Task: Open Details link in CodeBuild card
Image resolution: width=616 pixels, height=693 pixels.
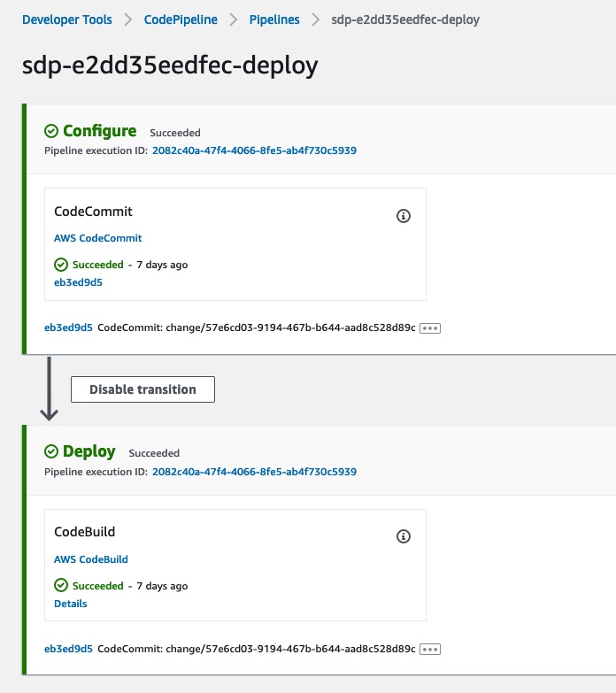Action: click(x=70, y=604)
